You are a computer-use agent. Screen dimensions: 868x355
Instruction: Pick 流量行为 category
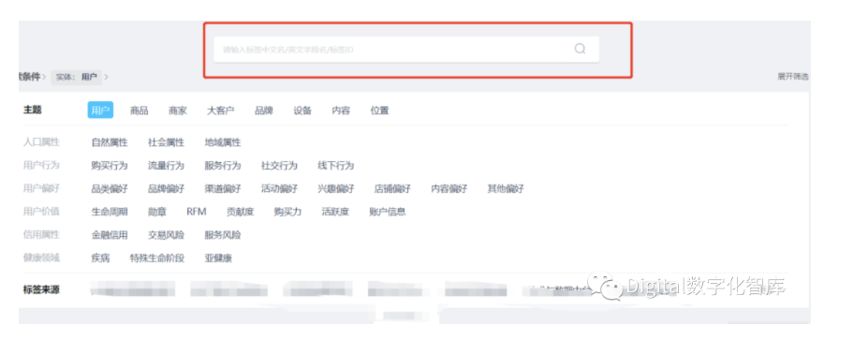coord(166,166)
